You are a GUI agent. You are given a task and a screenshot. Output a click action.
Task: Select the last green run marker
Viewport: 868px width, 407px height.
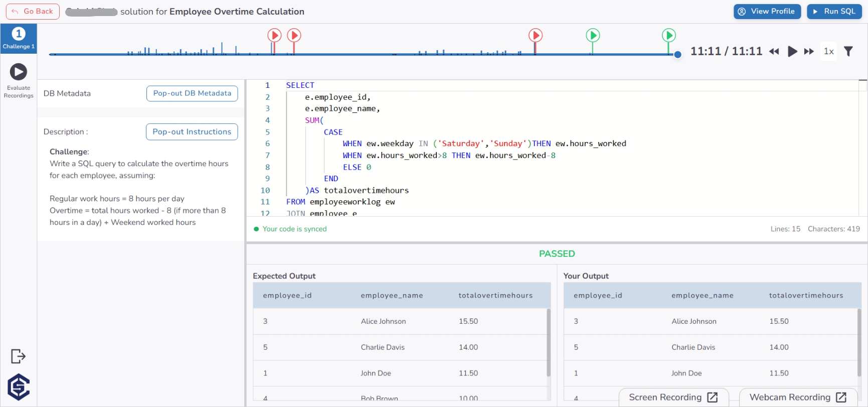pos(668,36)
